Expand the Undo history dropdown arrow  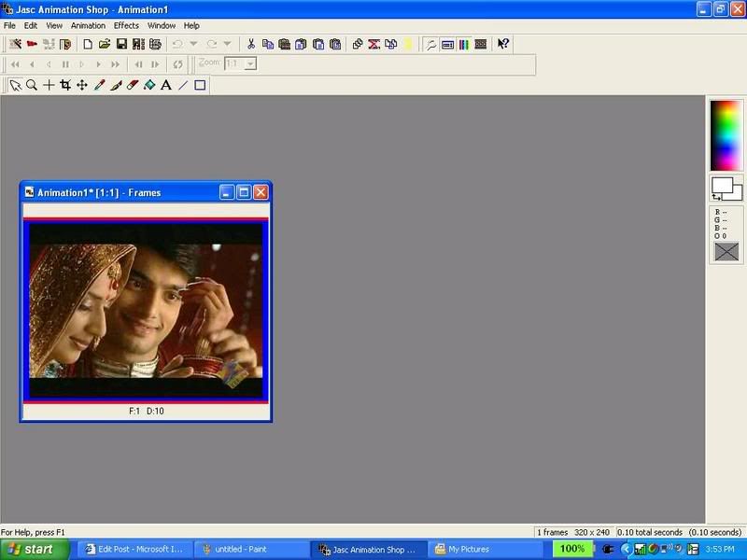(x=193, y=44)
